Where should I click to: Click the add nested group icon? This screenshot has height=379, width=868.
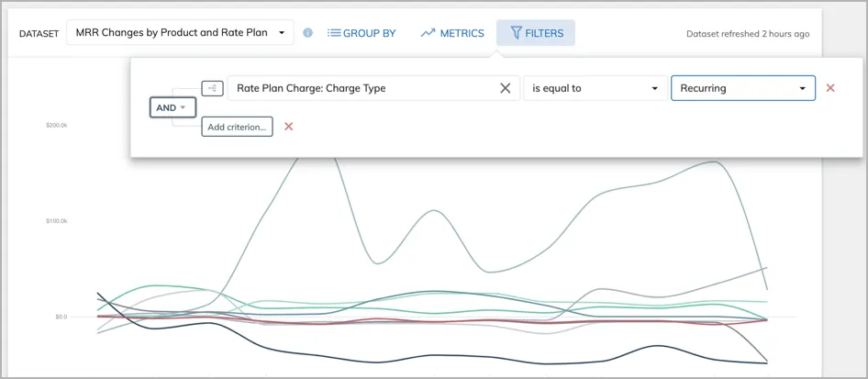tap(212, 88)
